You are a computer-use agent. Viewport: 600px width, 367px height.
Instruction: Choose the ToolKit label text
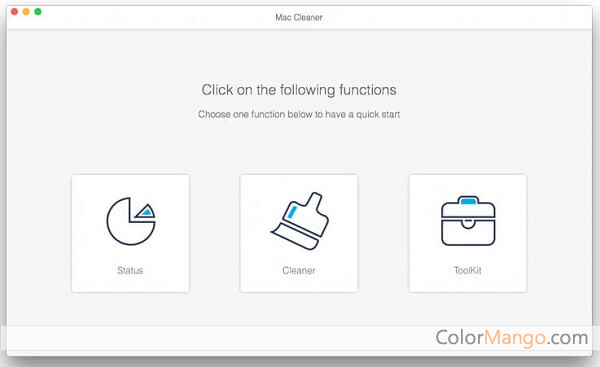pos(468,271)
